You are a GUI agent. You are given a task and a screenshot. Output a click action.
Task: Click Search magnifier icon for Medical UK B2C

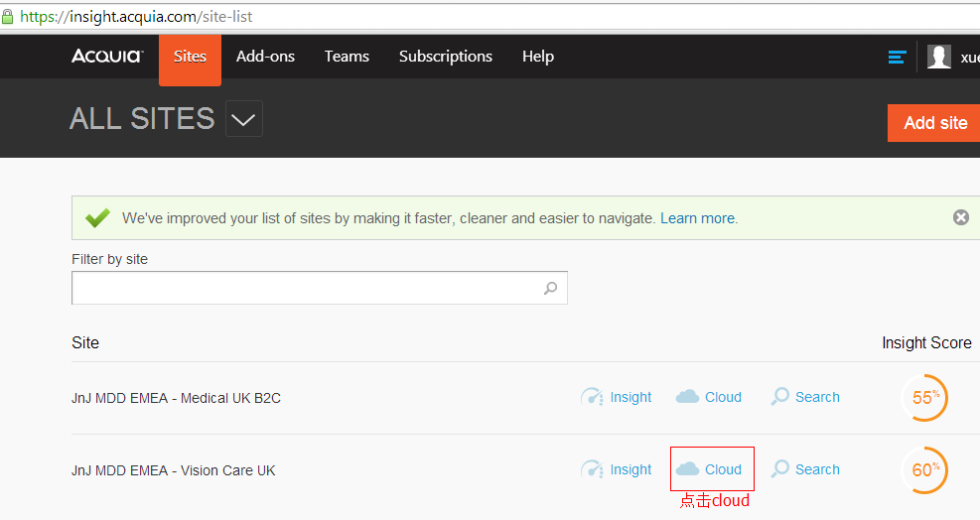(780, 397)
